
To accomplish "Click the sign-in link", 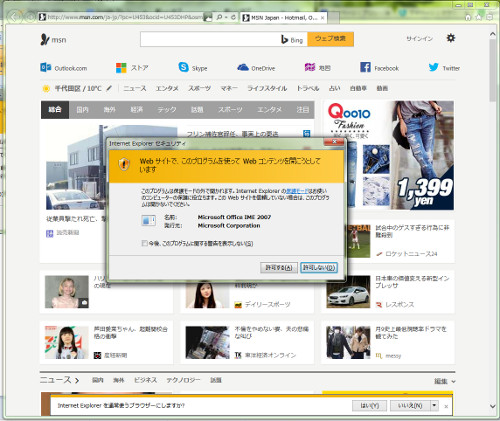I will (x=419, y=39).
